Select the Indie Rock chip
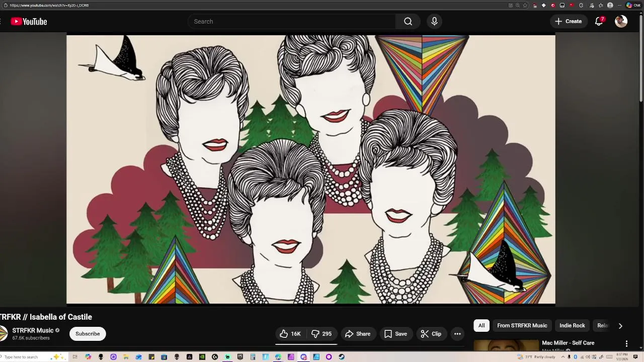The height and width of the screenshot is (362, 644). pyautogui.click(x=572, y=326)
